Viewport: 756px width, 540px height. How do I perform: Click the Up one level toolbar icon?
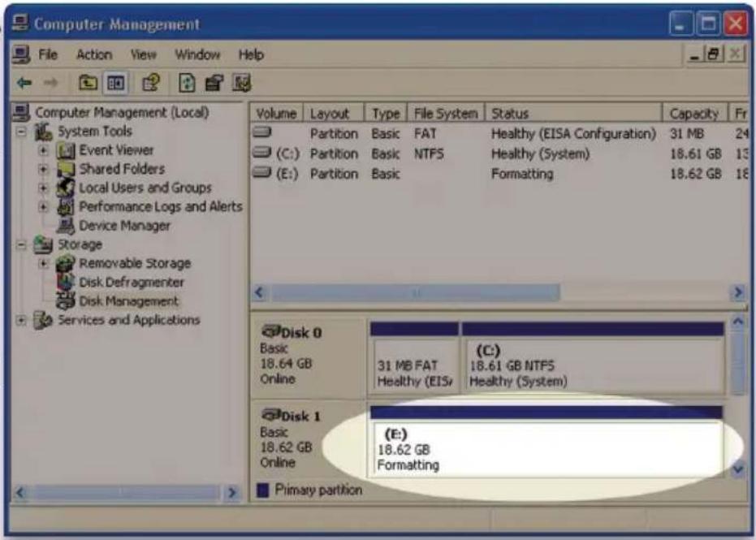[89, 83]
